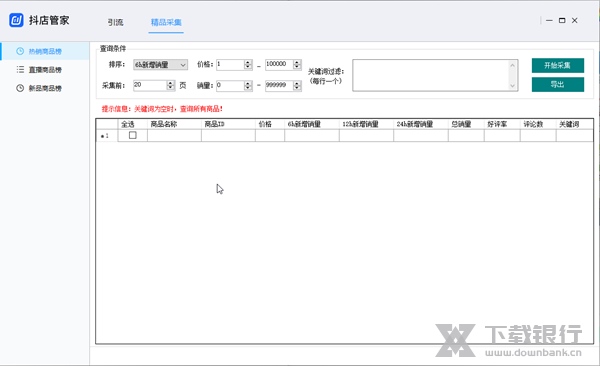Switch to the 引流 tab
600x366 pixels.
point(115,22)
